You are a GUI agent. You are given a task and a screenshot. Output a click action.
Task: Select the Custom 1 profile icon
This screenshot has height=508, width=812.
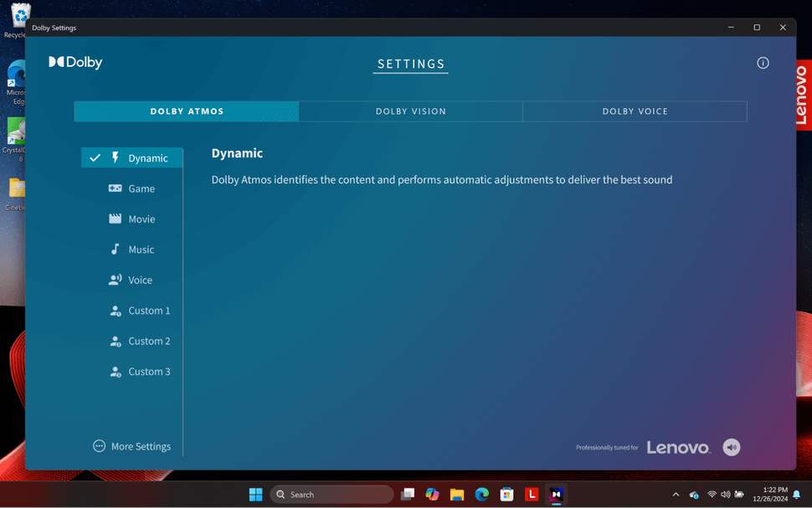click(x=115, y=310)
